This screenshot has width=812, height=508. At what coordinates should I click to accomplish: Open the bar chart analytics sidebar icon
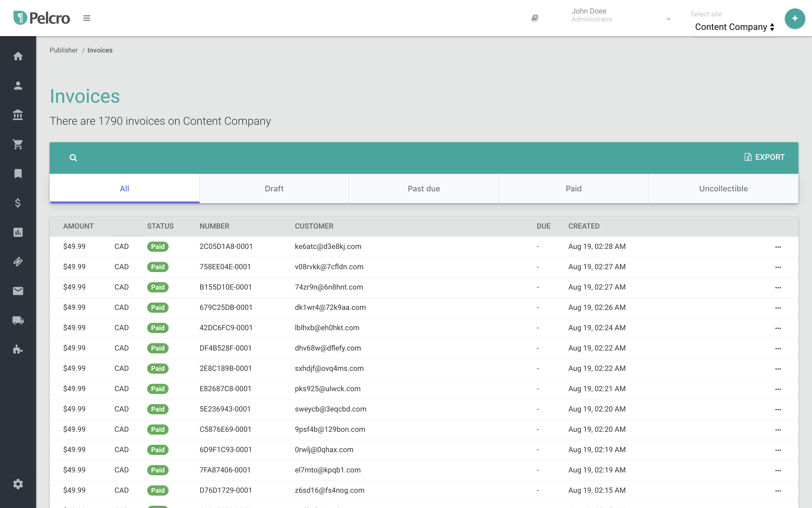coord(18,232)
